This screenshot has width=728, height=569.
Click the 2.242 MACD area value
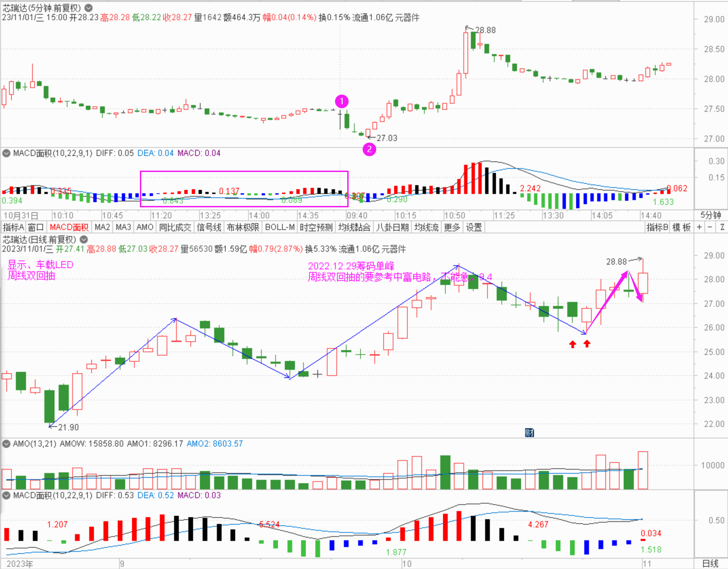pyautogui.click(x=530, y=188)
